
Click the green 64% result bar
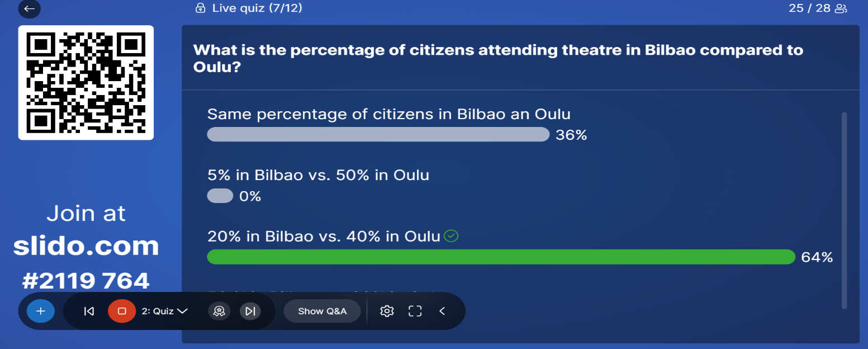(x=501, y=257)
